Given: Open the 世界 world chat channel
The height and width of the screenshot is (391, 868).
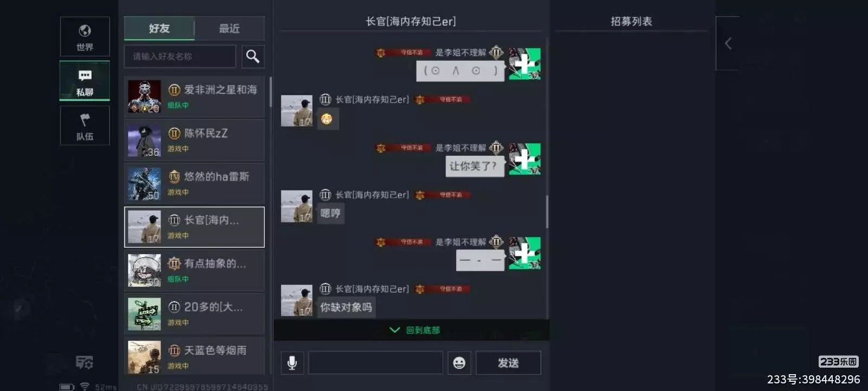Looking at the screenshot, I should pyautogui.click(x=85, y=36).
